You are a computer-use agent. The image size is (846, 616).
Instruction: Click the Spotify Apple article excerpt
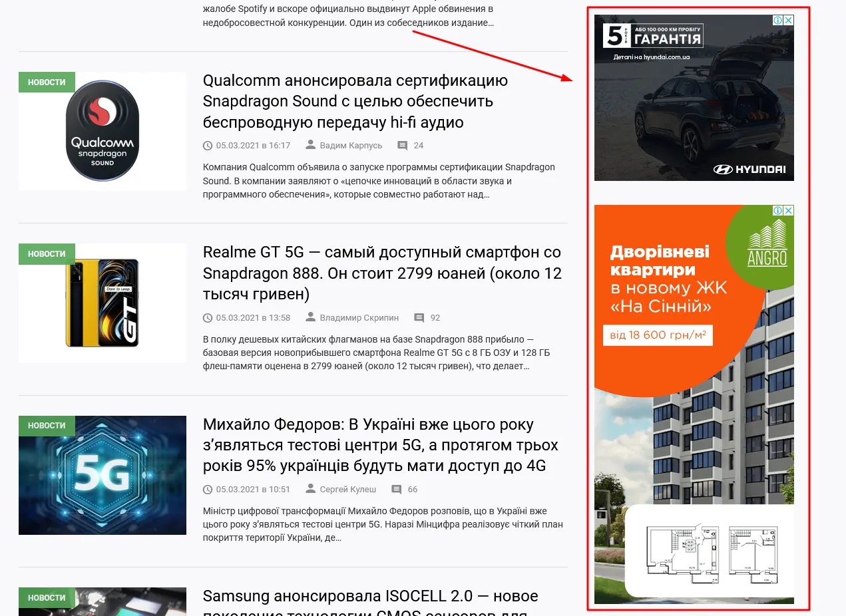[x=348, y=16]
